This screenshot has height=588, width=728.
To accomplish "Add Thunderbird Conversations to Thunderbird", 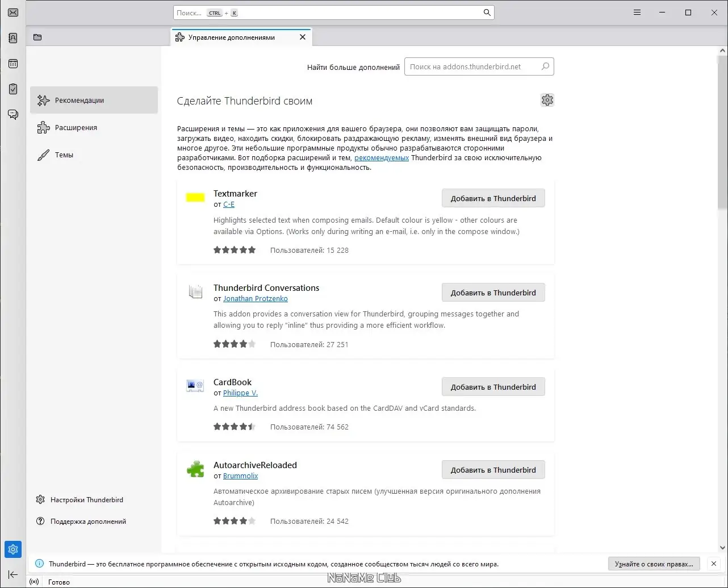I will (x=493, y=293).
